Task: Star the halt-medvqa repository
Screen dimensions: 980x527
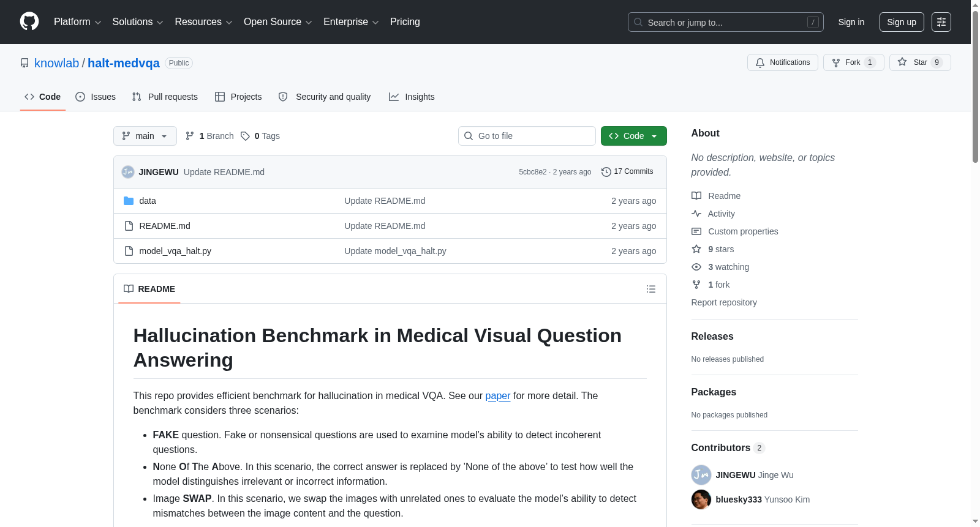Action: (920, 62)
